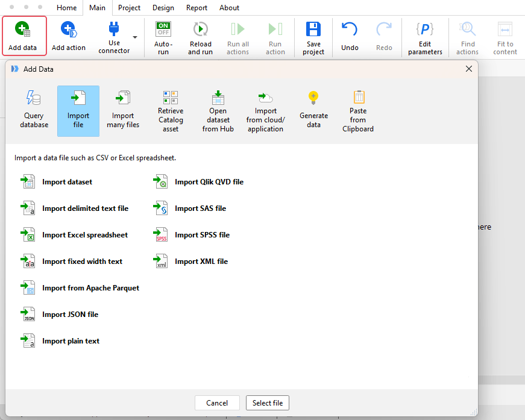Screen dimensions: 525x420
Task: Select Retrieve Catalog asset
Action: coord(171,111)
